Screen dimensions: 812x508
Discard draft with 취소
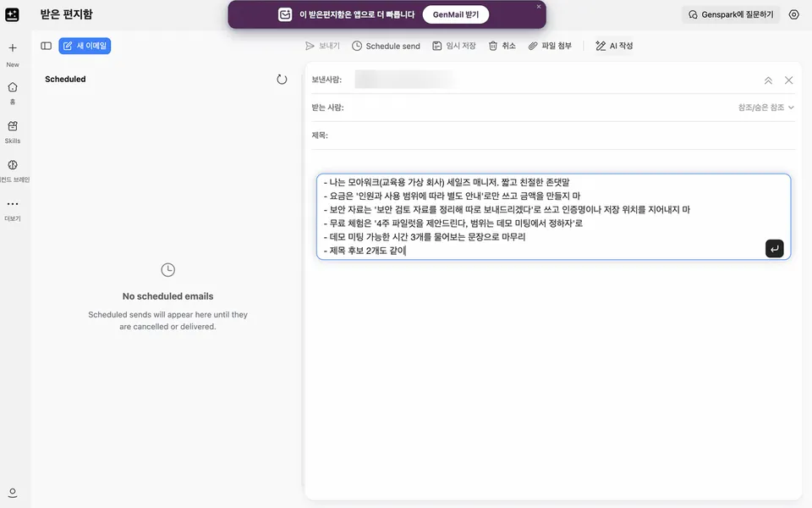click(x=502, y=46)
